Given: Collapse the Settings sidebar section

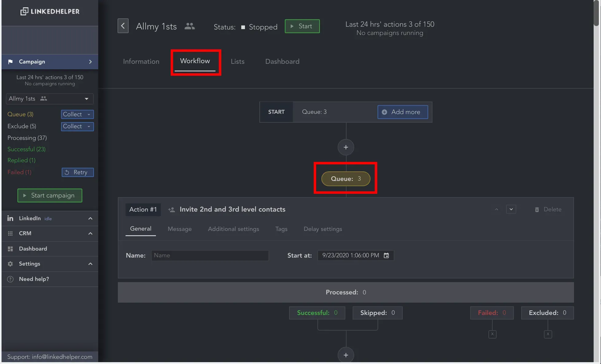Looking at the screenshot, I should (x=90, y=264).
